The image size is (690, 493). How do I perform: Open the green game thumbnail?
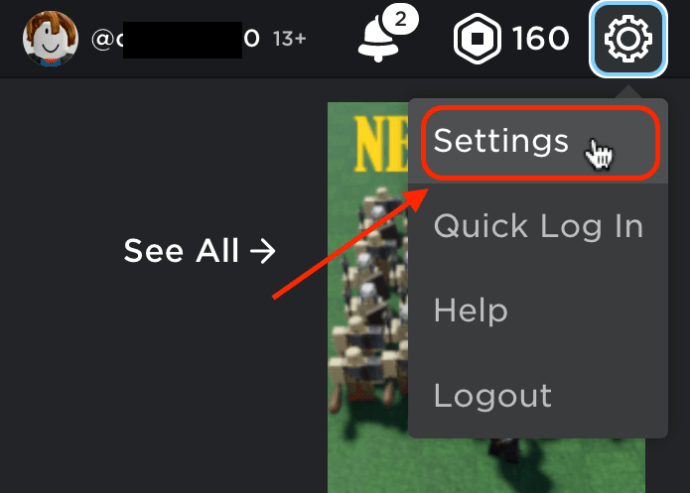[369, 298]
